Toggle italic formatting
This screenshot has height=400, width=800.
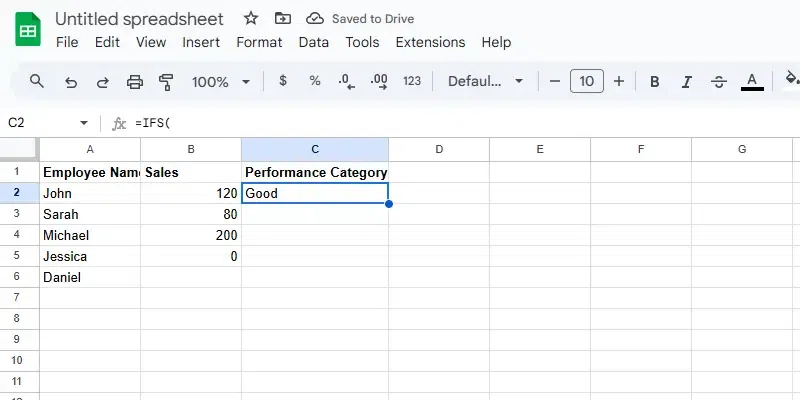pyautogui.click(x=686, y=82)
